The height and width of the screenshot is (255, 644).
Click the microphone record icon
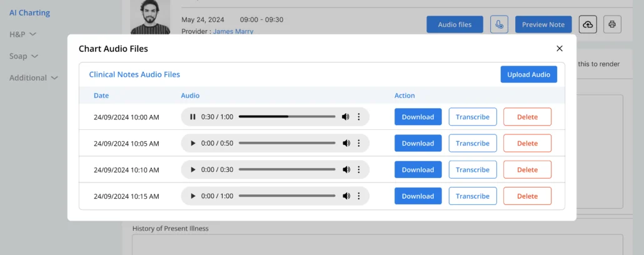point(499,24)
